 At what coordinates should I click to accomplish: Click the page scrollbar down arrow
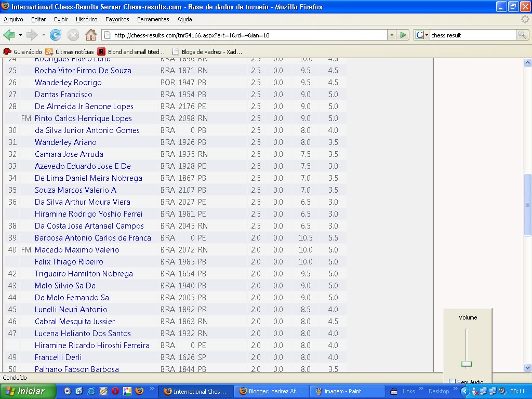coord(527,367)
